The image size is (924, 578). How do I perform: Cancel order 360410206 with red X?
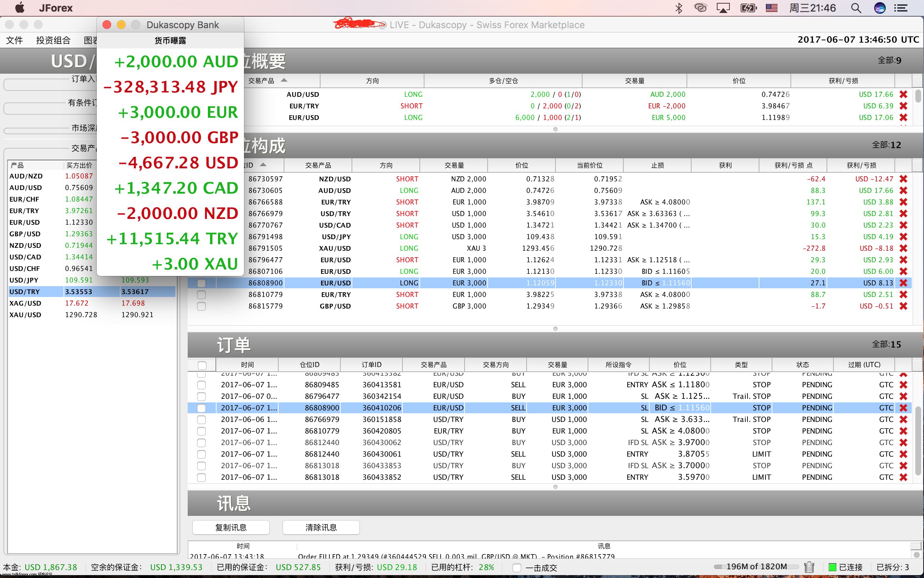(x=903, y=408)
